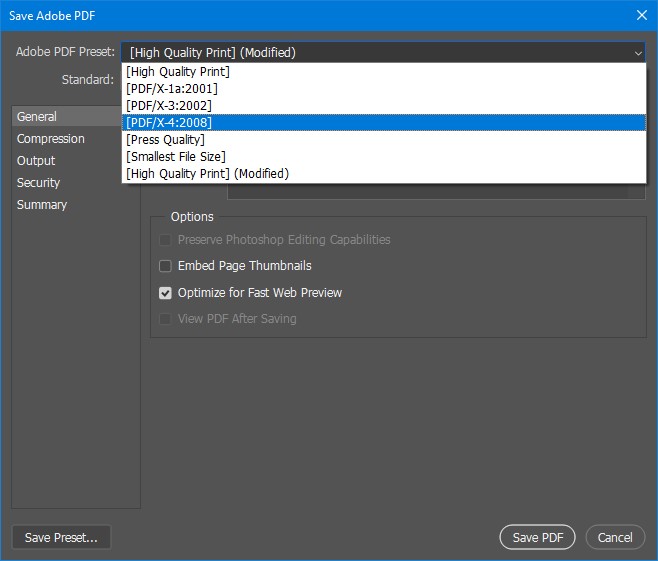This screenshot has width=658, height=561.
Task: Choose the [High Quality Print] preset option
Action: click(x=384, y=72)
